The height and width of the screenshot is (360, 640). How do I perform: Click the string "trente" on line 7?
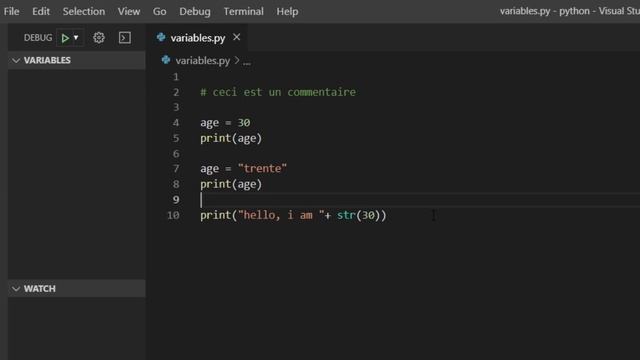pos(262,169)
